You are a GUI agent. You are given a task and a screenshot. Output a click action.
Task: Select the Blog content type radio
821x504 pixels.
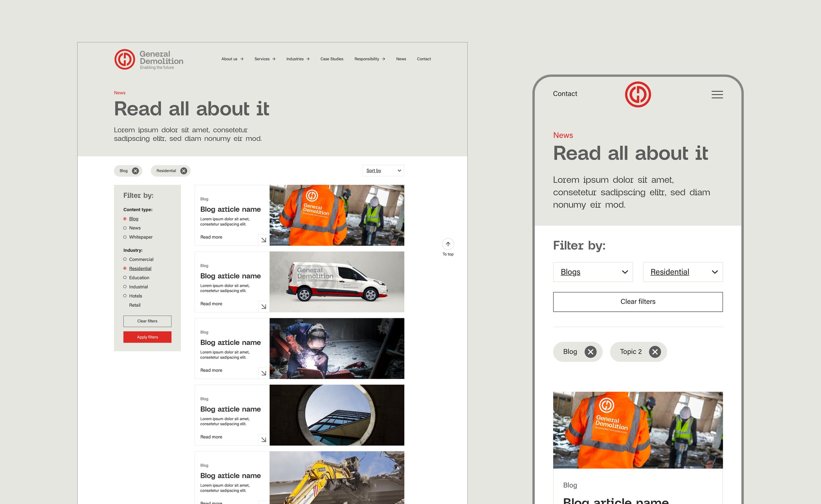click(125, 219)
